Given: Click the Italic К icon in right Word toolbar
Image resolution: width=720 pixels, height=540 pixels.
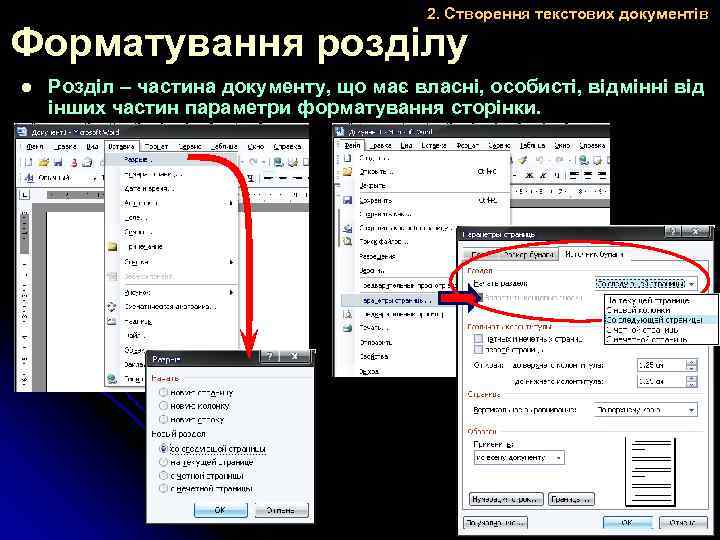Looking at the screenshot, I should click(x=543, y=175).
